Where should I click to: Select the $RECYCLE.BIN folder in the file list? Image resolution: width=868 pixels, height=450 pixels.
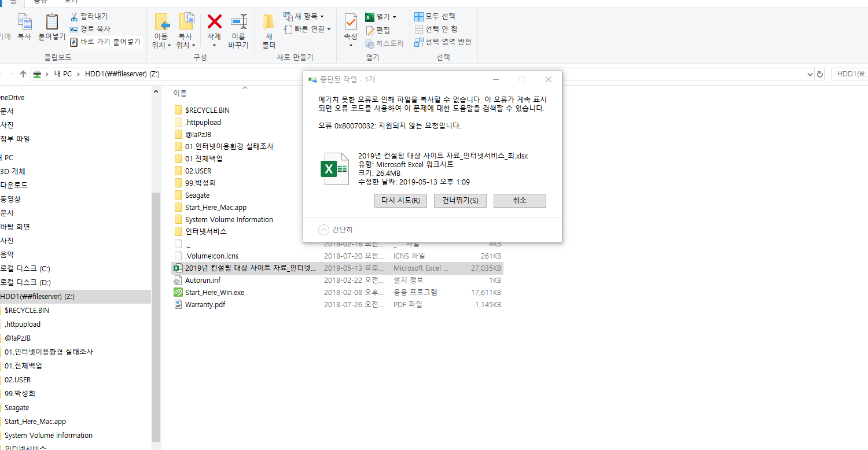point(207,110)
